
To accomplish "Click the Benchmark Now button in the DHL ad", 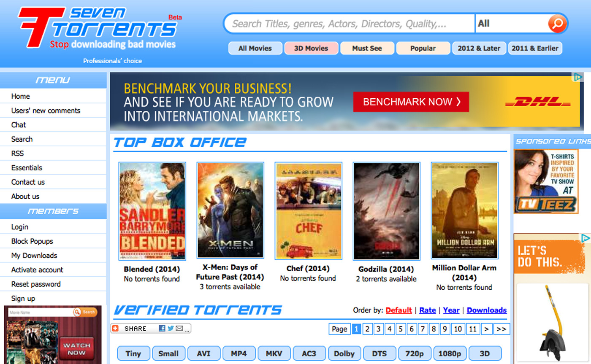I will 411,102.
